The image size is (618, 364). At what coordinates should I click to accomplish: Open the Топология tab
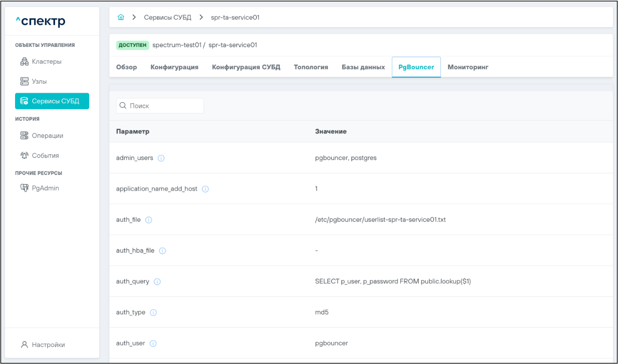click(311, 67)
